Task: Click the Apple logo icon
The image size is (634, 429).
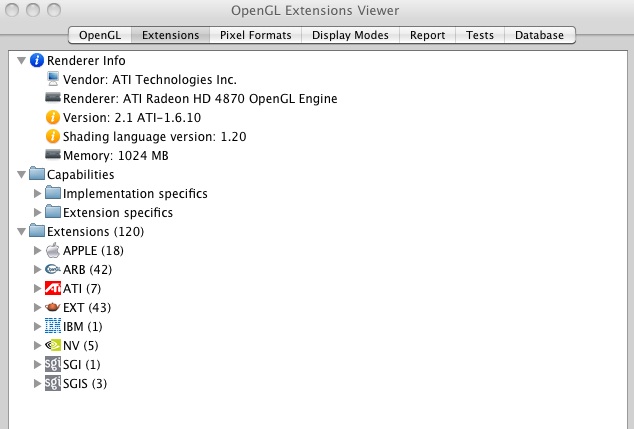Action: pos(53,250)
